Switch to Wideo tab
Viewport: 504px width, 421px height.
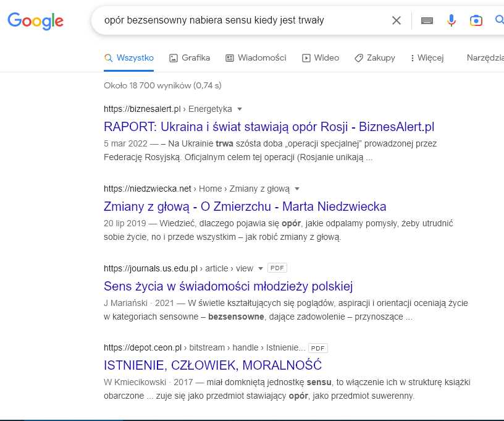(x=321, y=58)
